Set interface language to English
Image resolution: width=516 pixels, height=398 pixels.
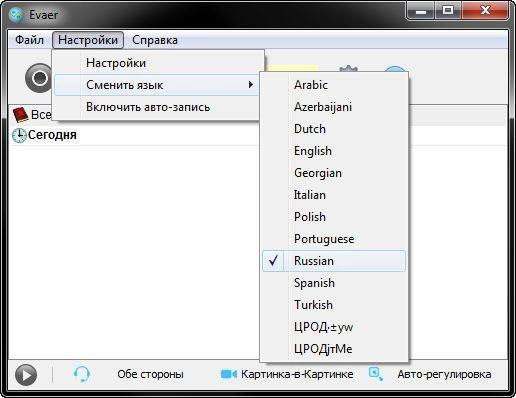pos(334,151)
